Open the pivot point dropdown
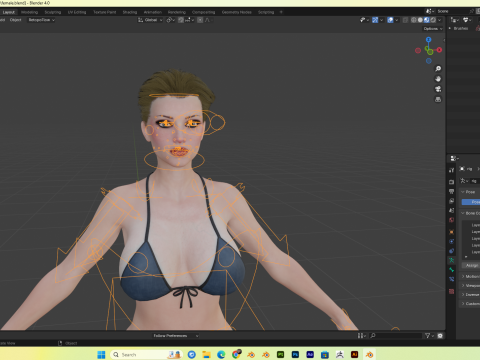Image resolution: width=480 pixels, height=360 pixels. 170,20
